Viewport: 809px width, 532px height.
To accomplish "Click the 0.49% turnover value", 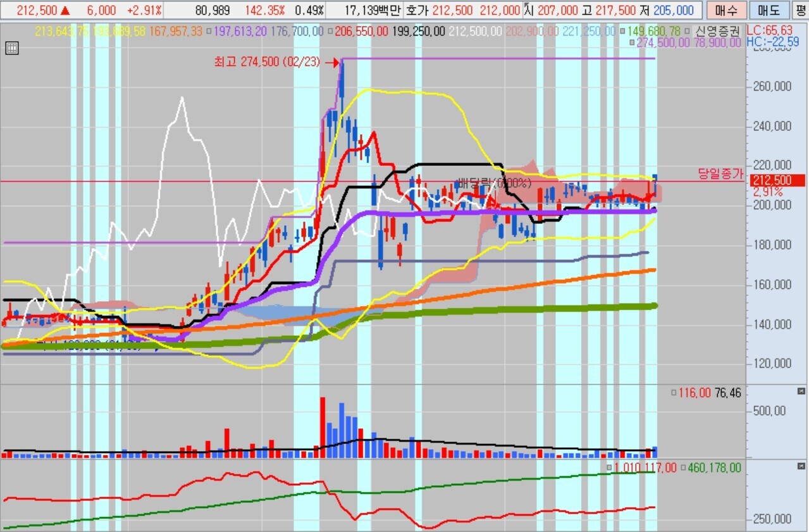I will 310,11.
